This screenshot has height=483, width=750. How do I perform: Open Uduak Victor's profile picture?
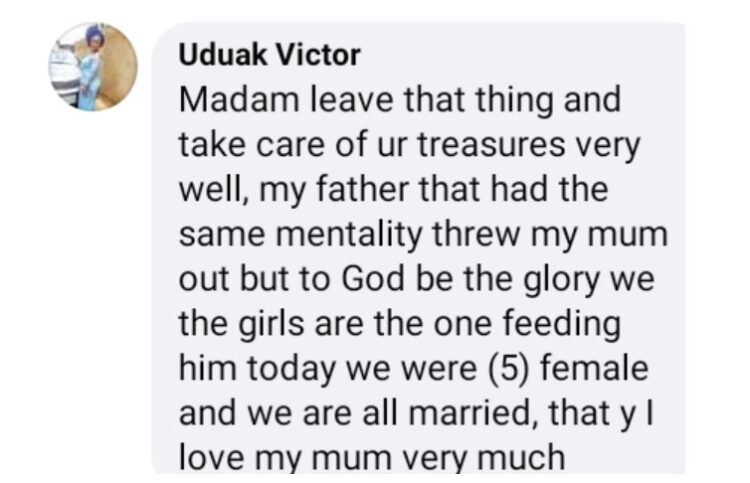93,67
